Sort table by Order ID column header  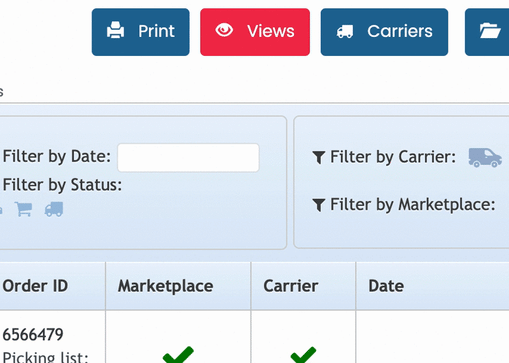coord(35,286)
